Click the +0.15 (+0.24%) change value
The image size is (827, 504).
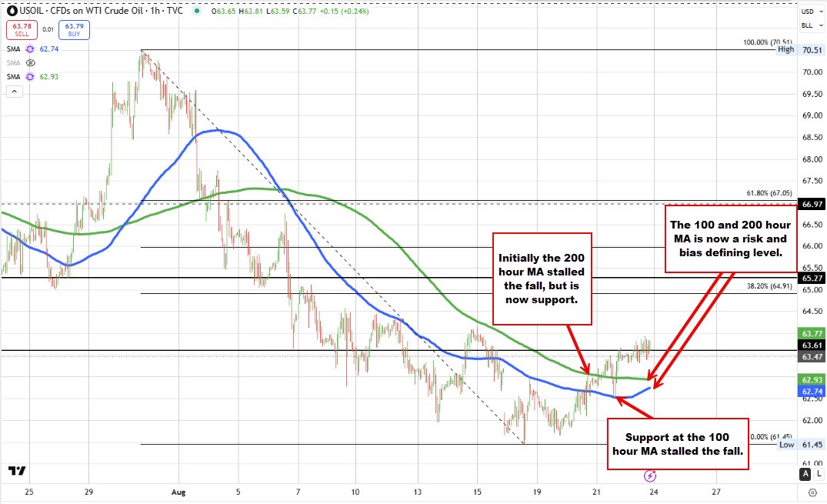click(344, 11)
